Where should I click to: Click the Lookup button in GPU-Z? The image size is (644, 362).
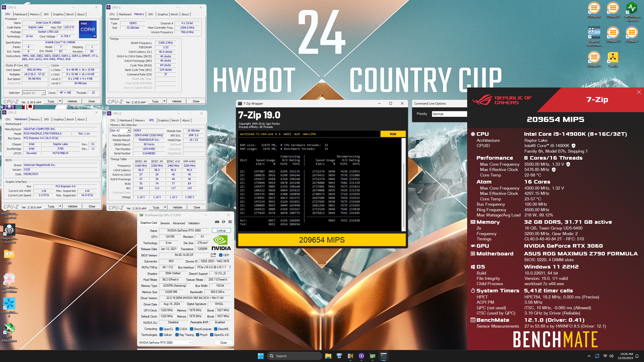221,230
